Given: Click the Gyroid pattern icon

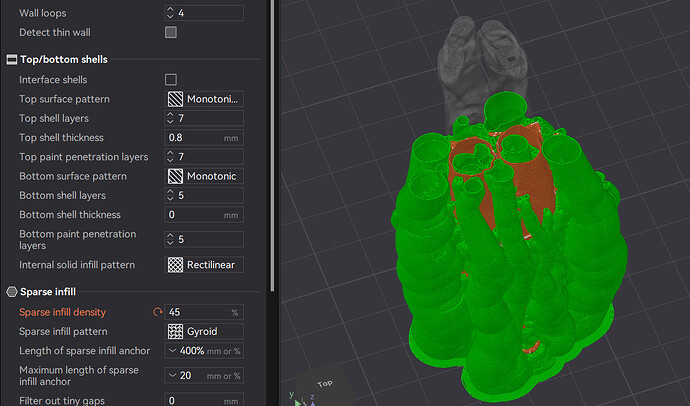Looking at the screenshot, I should point(175,331).
